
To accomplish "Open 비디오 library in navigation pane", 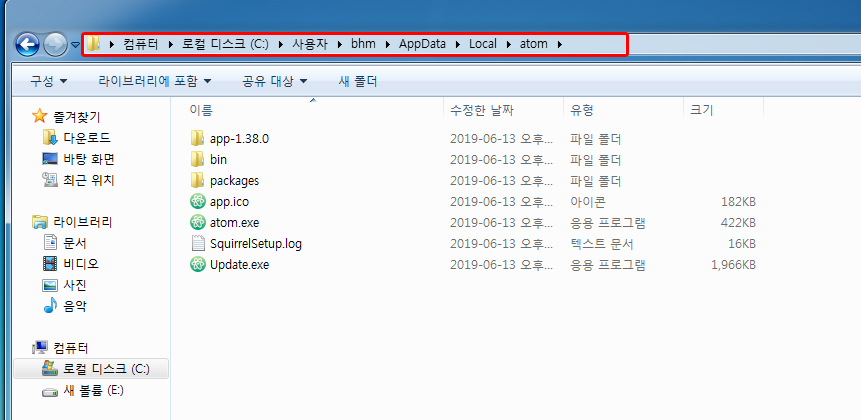I will pyautogui.click(x=81, y=264).
